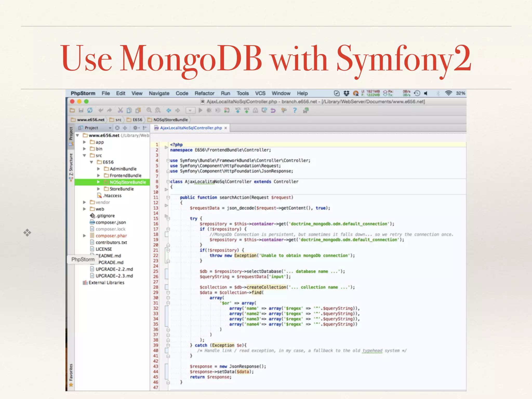
Task: Open the Project panel gear settings
Action: pos(136,128)
